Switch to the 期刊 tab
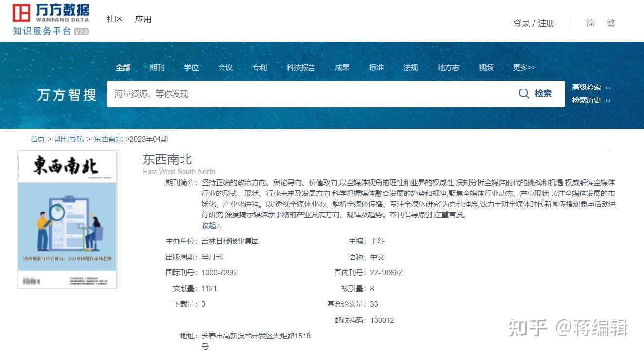The width and height of the screenshot is (644, 354). pos(157,67)
